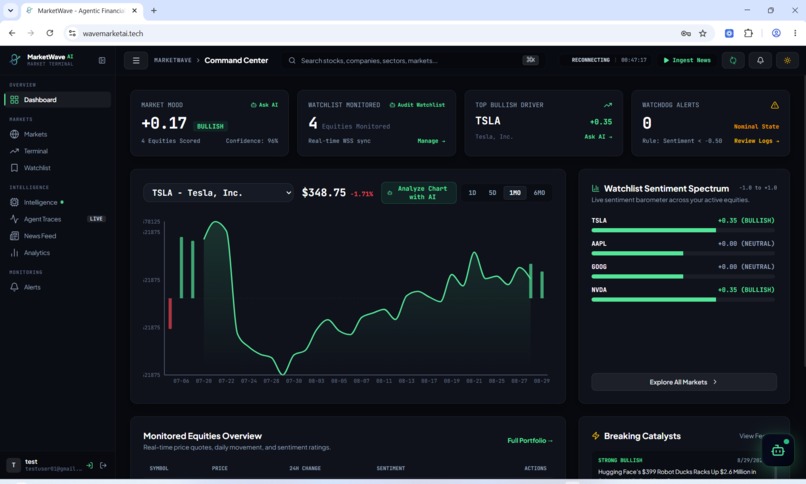Open browser extensions puzzle icon
Screen dimensions: 806x484
[748, 33]
